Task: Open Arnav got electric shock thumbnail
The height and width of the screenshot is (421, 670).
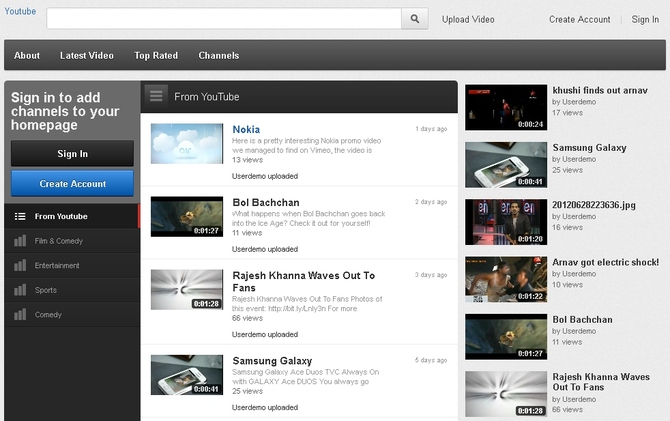Action: [506, 279]
